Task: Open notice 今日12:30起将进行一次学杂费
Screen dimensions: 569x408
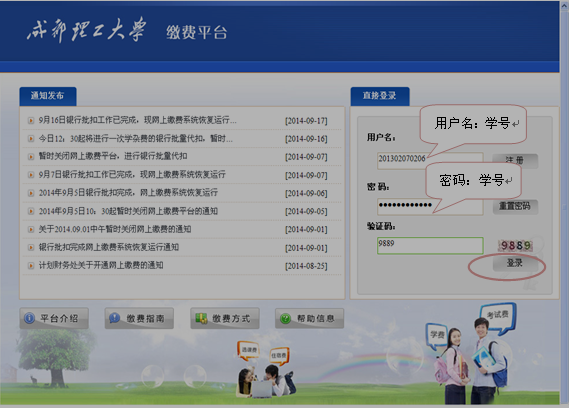Action: (135, 138)
